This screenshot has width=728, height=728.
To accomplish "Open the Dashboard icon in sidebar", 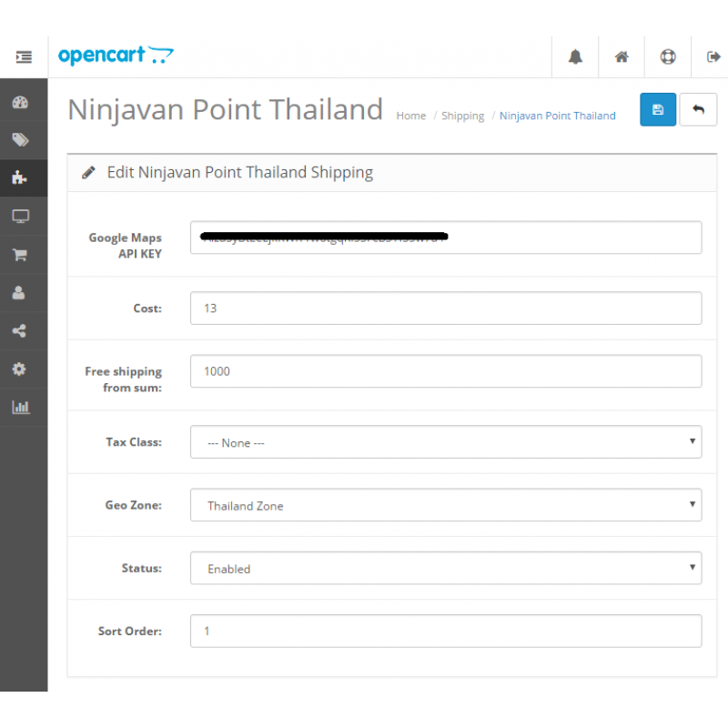I will [20, 103].
